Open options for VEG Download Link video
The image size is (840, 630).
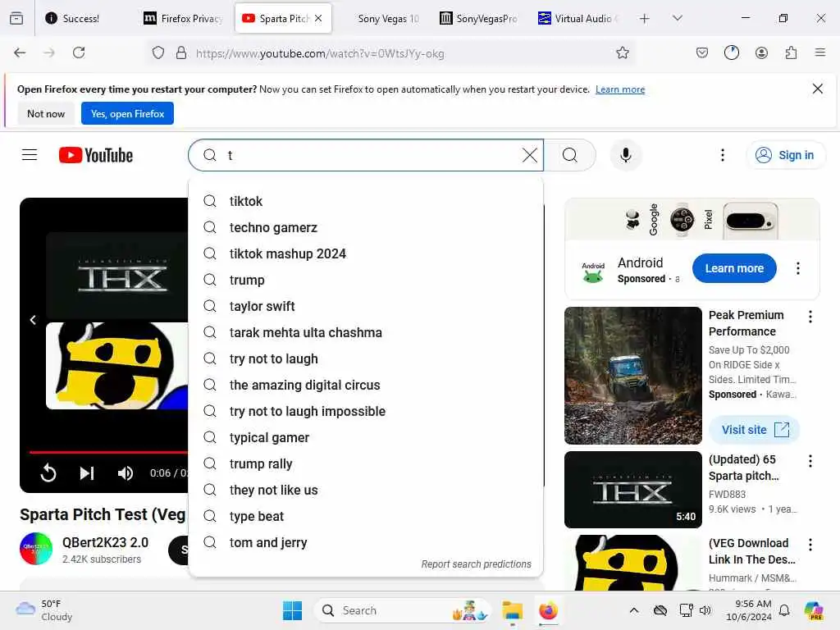[x=810, y=545]
